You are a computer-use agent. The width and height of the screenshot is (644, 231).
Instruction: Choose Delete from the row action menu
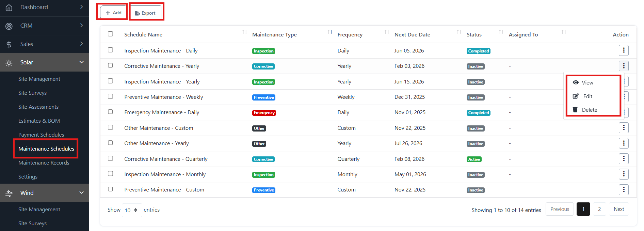(589, 110)
